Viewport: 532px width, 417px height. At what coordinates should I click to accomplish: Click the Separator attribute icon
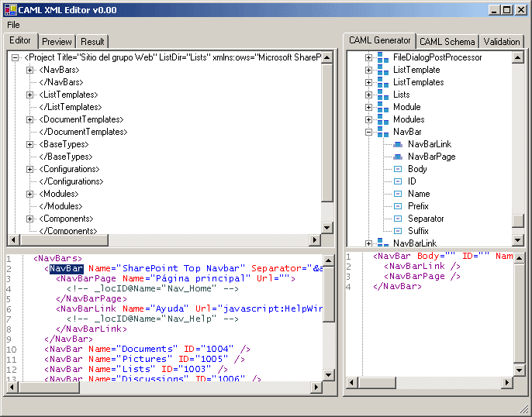click(x=398, y=219)
